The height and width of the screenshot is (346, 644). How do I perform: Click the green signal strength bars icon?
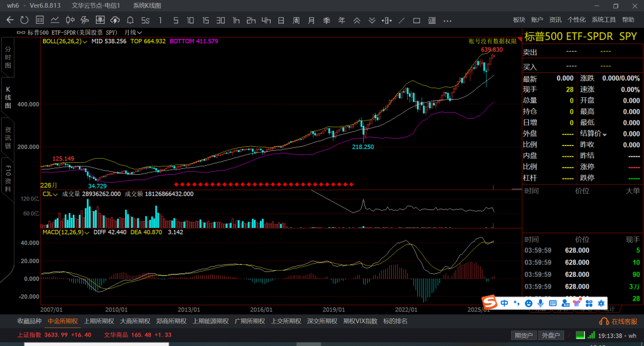pyautogui.click(x=591, y=335)
